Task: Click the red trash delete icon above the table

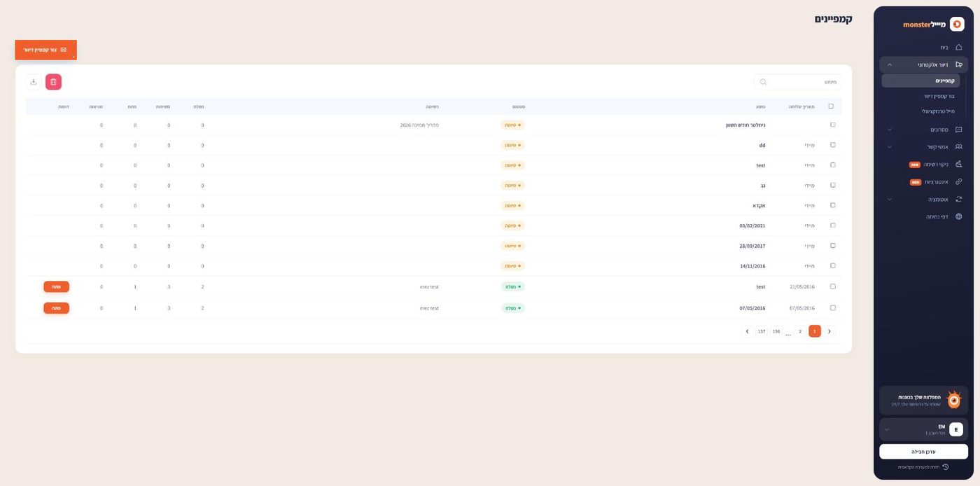Action: coord(53,82)
